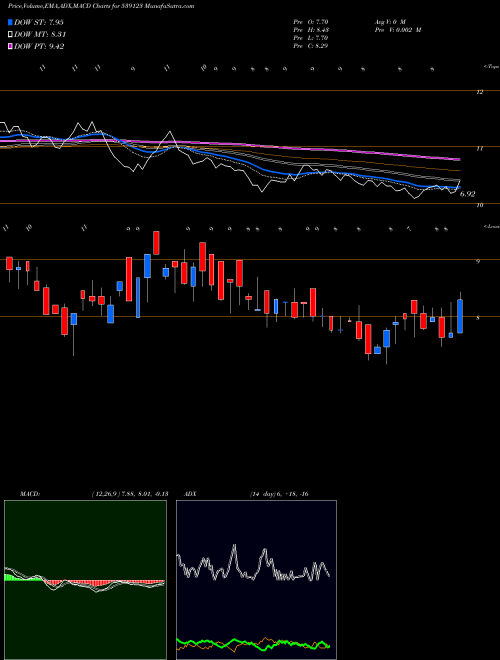Click the 'Pre O: 7.70' value
Screen dimensions: 500x660
(311, 22)
